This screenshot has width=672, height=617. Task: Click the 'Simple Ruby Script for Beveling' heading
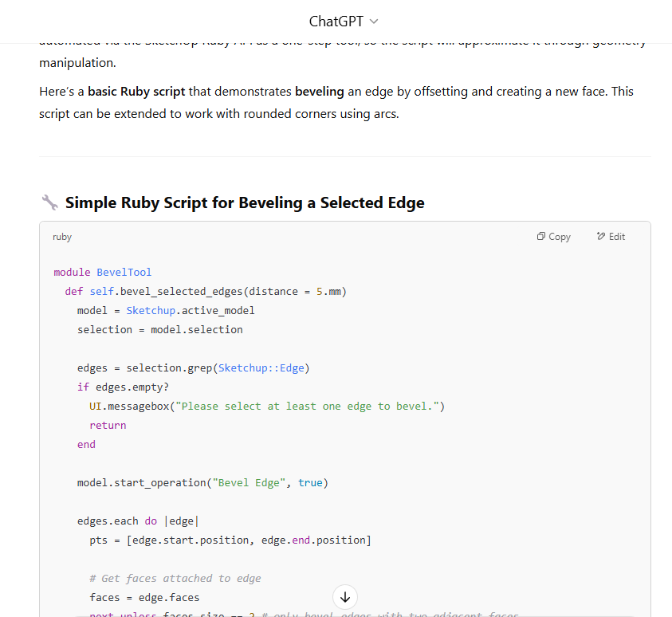click(x=245, y=203)
